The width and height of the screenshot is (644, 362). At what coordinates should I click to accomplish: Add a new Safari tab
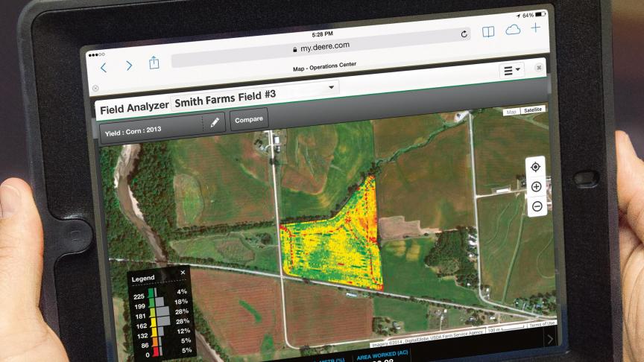tap(536, 28)
